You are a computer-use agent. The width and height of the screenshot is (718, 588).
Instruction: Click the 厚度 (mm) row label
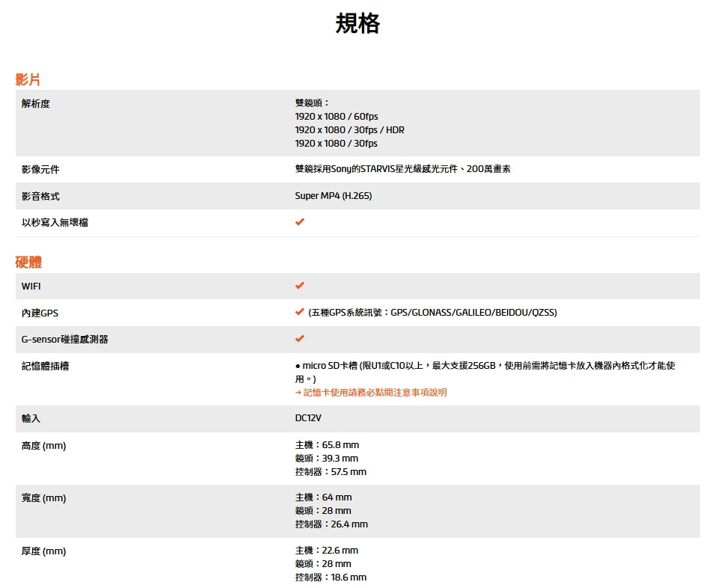click(43, 551)
